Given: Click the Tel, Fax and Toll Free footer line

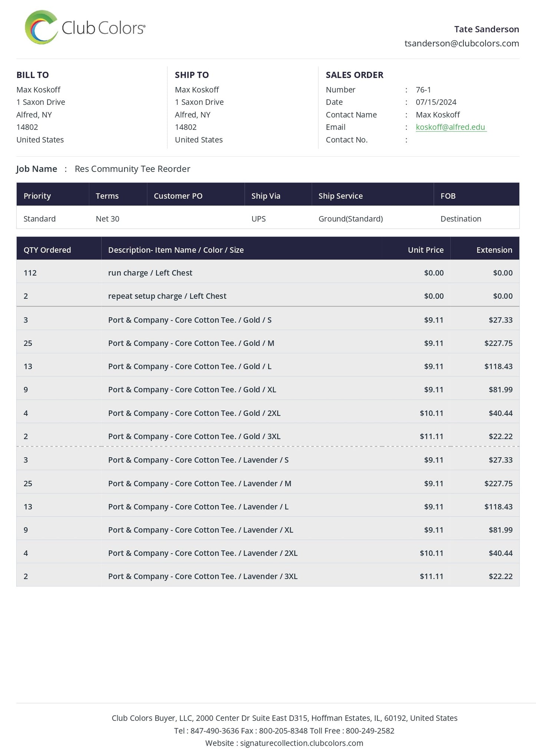Looking at the screenshot, I should (x=284, y=730).
